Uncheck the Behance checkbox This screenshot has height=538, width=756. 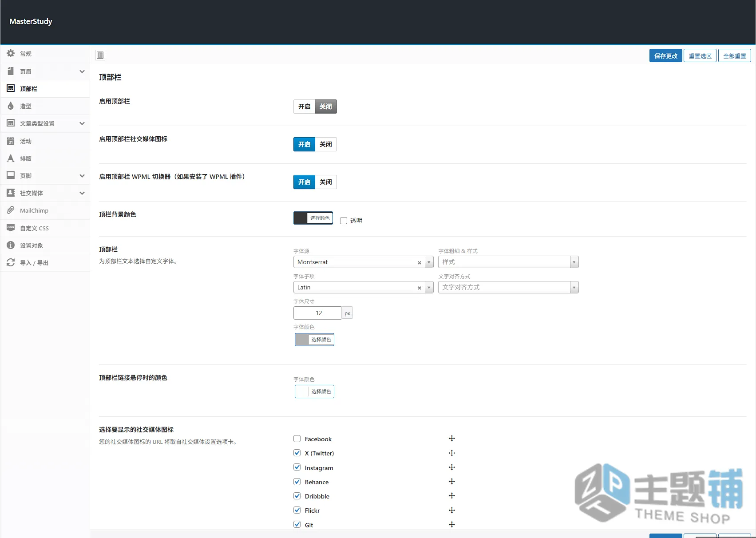coord(297,482)
